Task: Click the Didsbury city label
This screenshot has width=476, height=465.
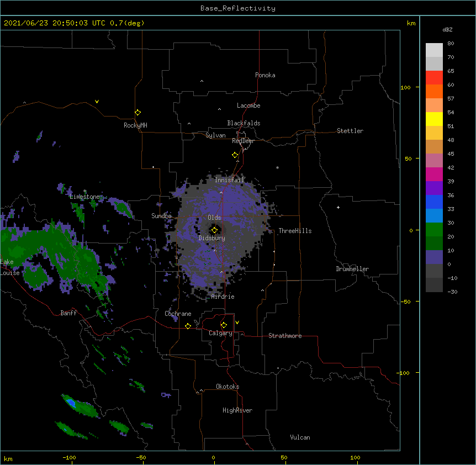Action: coord(212,238)
